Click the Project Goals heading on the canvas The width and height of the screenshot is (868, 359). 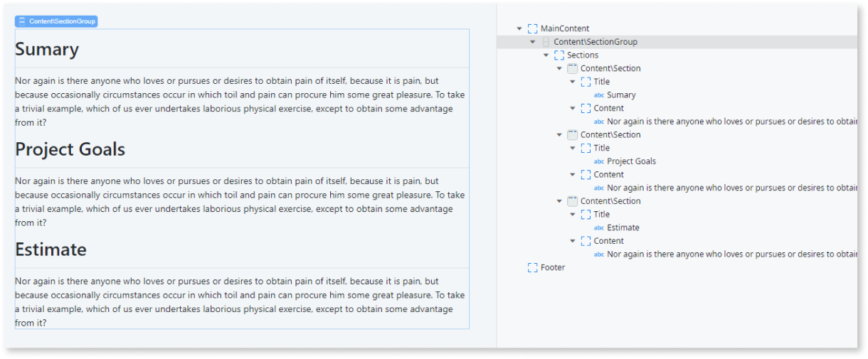pos(70,149)
